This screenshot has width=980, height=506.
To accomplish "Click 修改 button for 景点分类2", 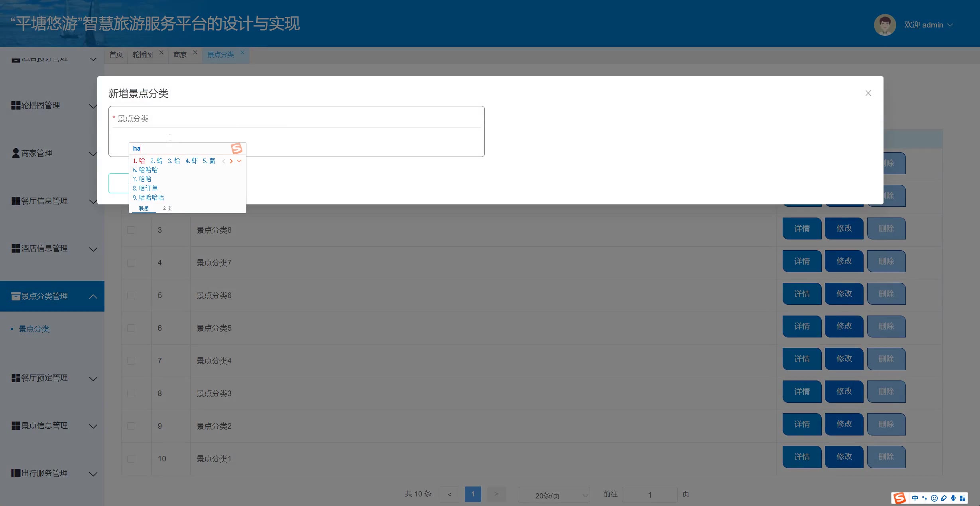I will 844,424.
